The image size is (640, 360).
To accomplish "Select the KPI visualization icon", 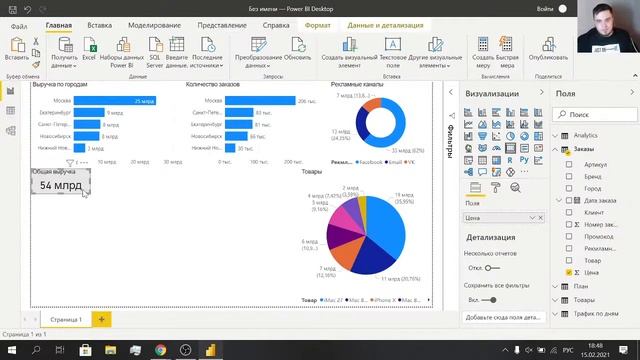I will (x=538, y=148).
